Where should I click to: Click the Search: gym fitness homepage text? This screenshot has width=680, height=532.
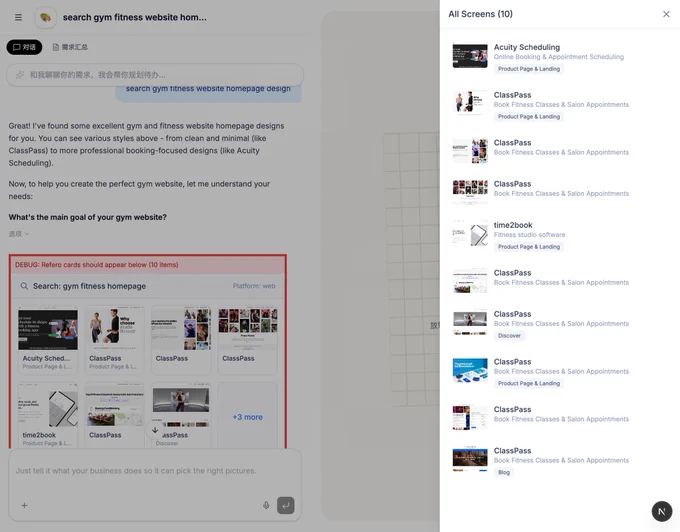89,286
